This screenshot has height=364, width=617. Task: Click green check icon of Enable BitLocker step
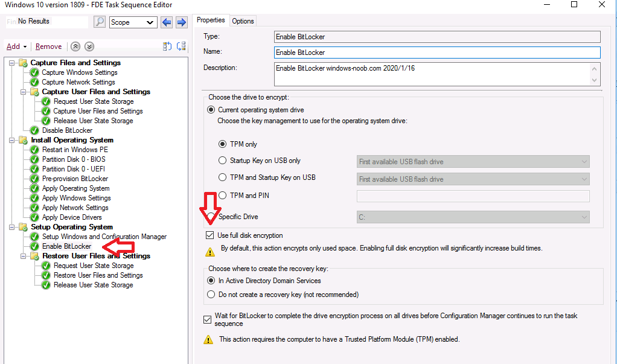tap(34, 246)
